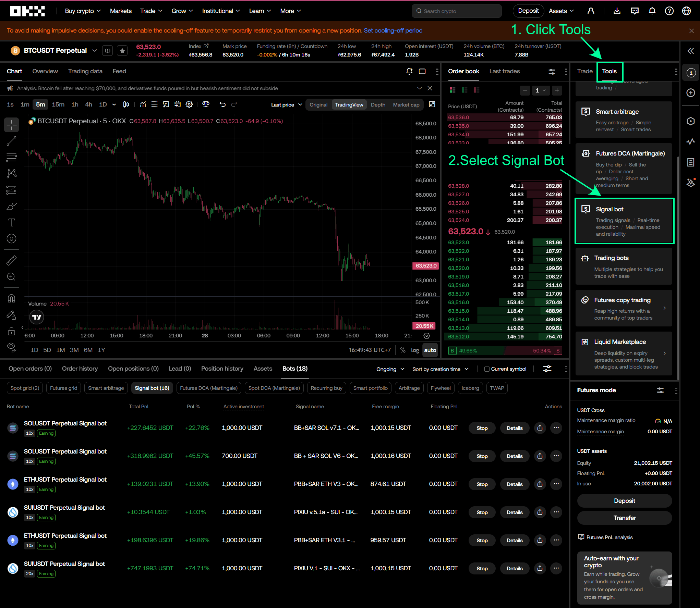Open the indicators panel icon
700x608 pixels.
click(x=143, y=104)
